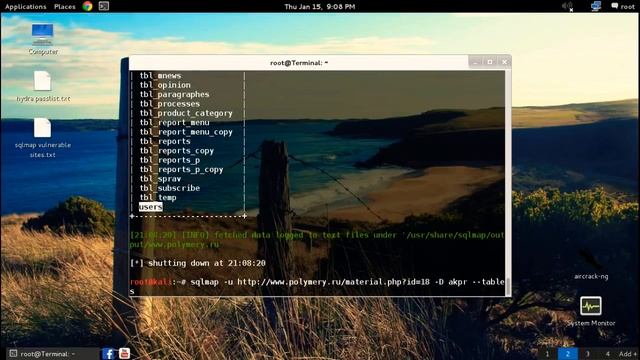Click the 'tbl_processes' row

[x=170, y=104]
